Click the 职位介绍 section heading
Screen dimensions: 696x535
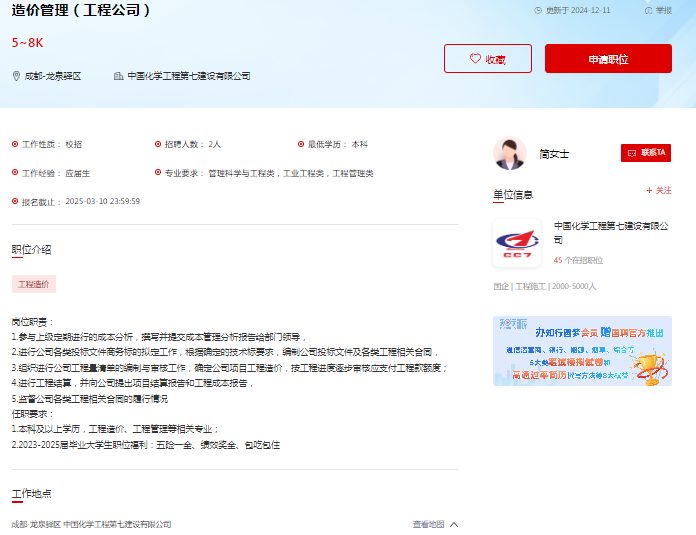tap(31, 249)
